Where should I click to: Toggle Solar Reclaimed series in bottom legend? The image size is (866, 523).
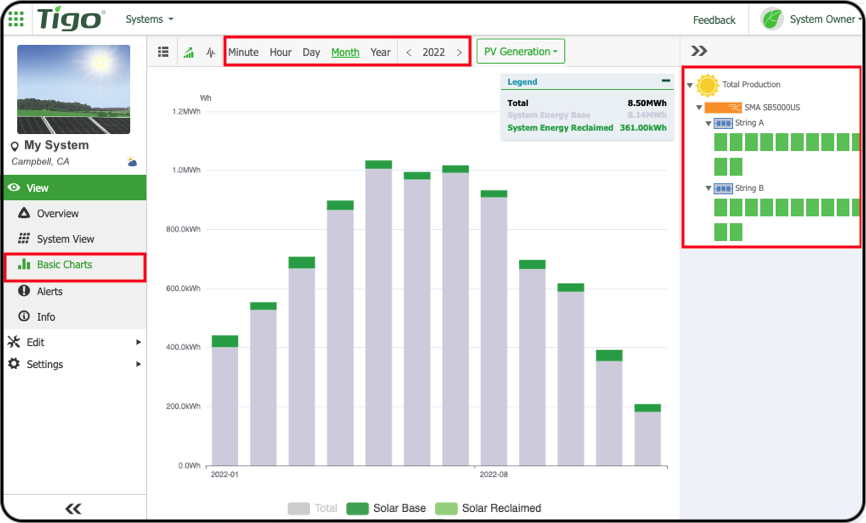tap(488, 508)
